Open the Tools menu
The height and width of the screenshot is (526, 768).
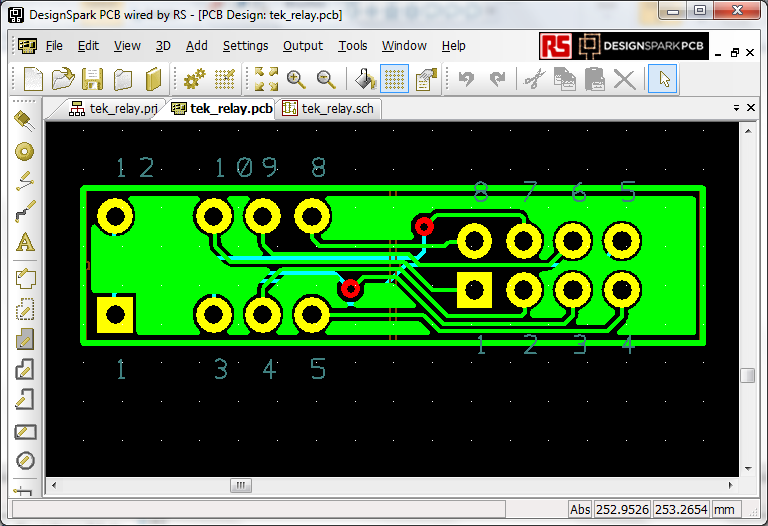coord(352,46)
